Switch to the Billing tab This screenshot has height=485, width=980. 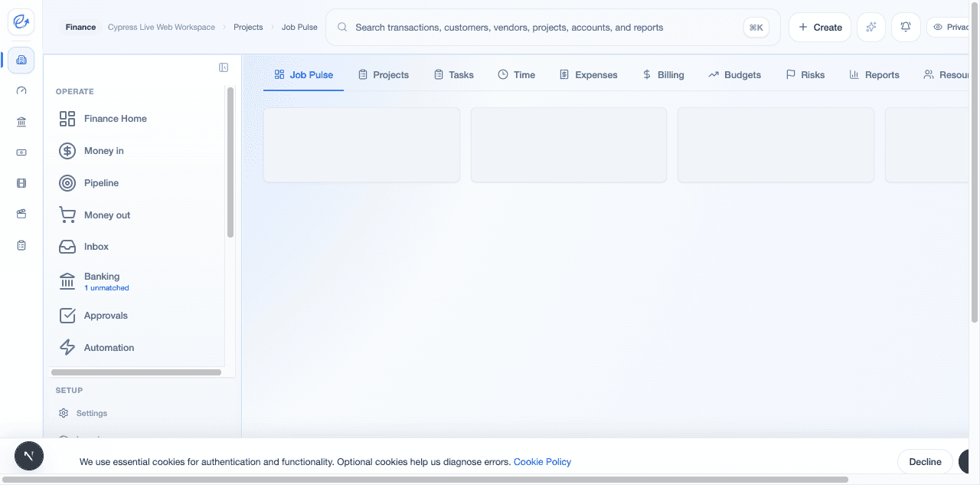click(663, 75)
